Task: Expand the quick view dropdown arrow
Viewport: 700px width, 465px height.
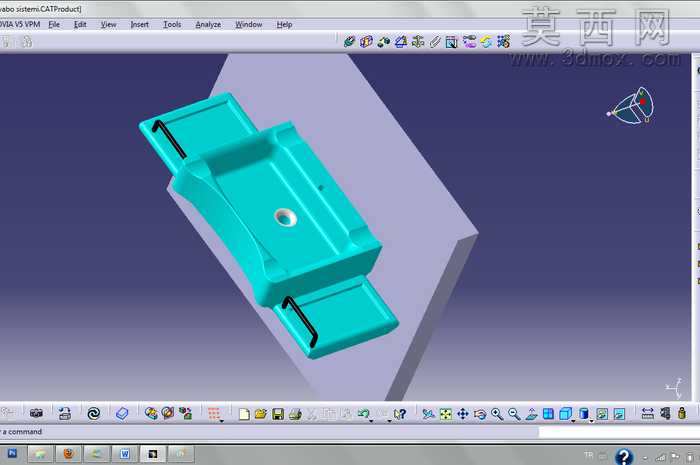Action: (x=573, y=420)
